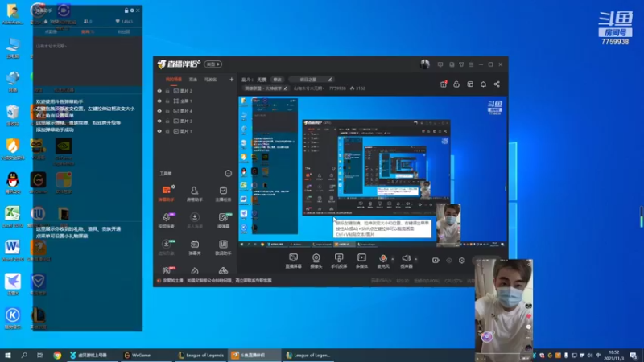
Task: Select the left tab in danmaku helper window
Action: coord(51,31)
